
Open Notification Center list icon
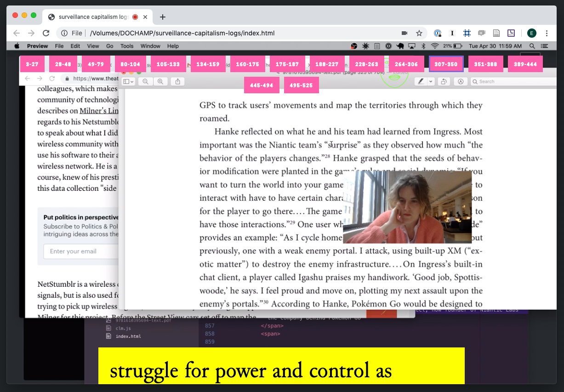(x=545, y=46)
